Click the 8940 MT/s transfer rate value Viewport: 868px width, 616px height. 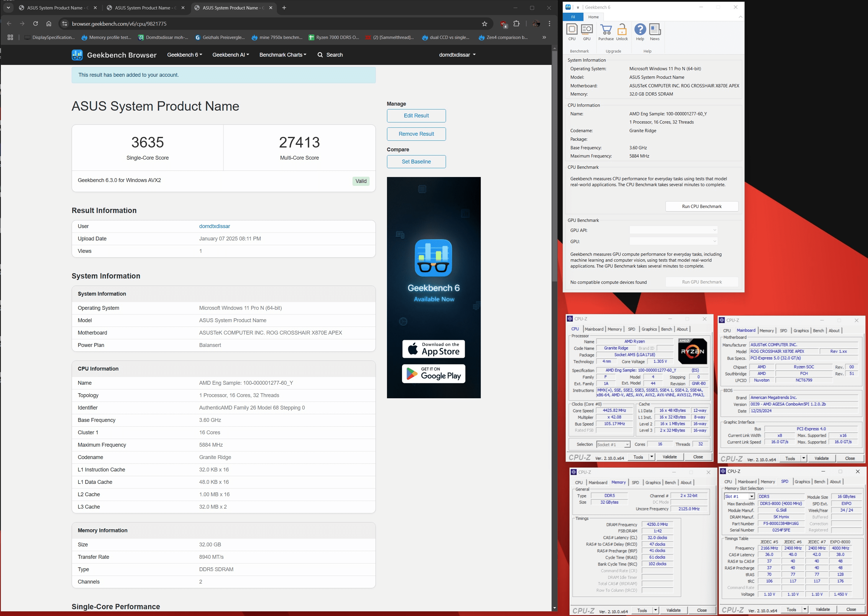point(211,557)
